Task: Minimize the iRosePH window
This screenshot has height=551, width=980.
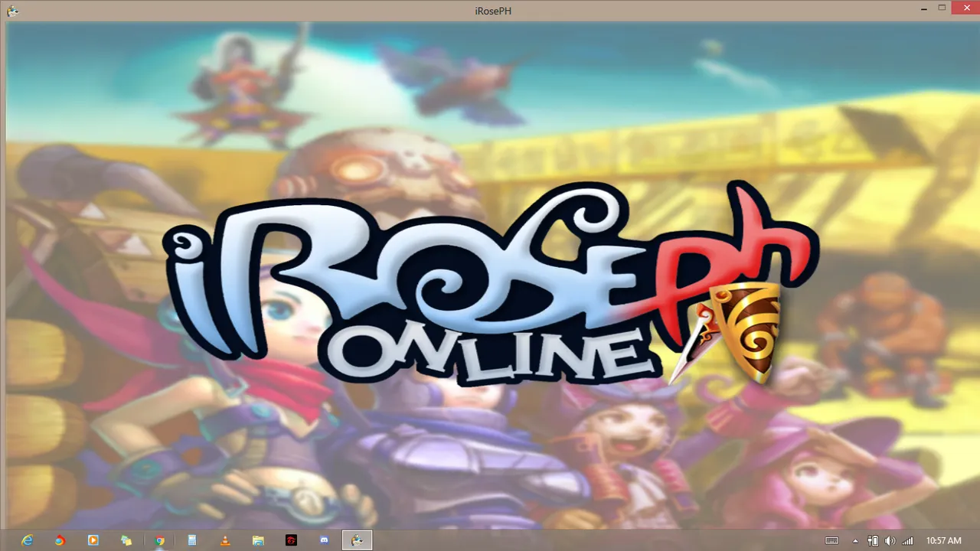Action: pos(923,8)
